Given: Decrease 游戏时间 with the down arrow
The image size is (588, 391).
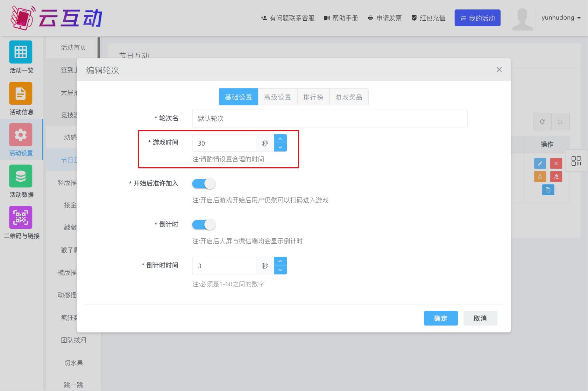Looking at the screenshot, I should (280, 147).
